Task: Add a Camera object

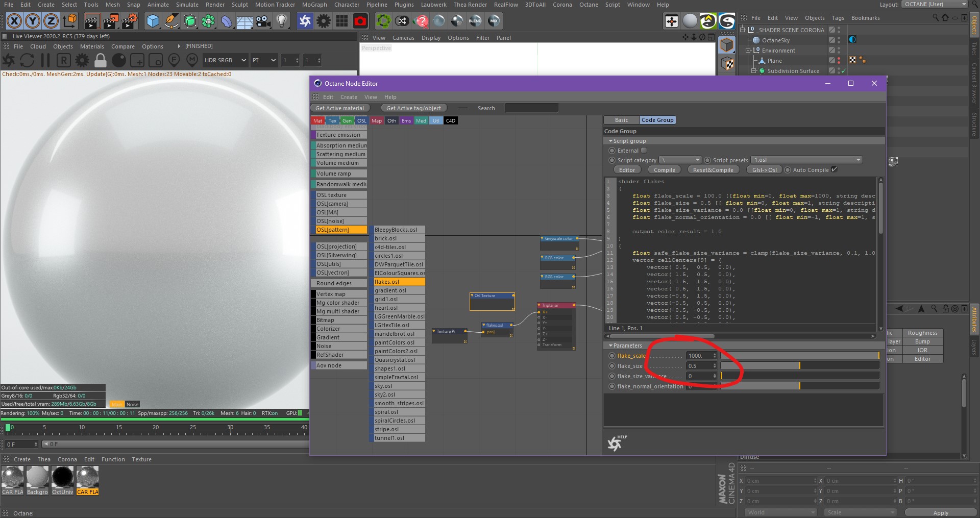Action: [263, 21]
